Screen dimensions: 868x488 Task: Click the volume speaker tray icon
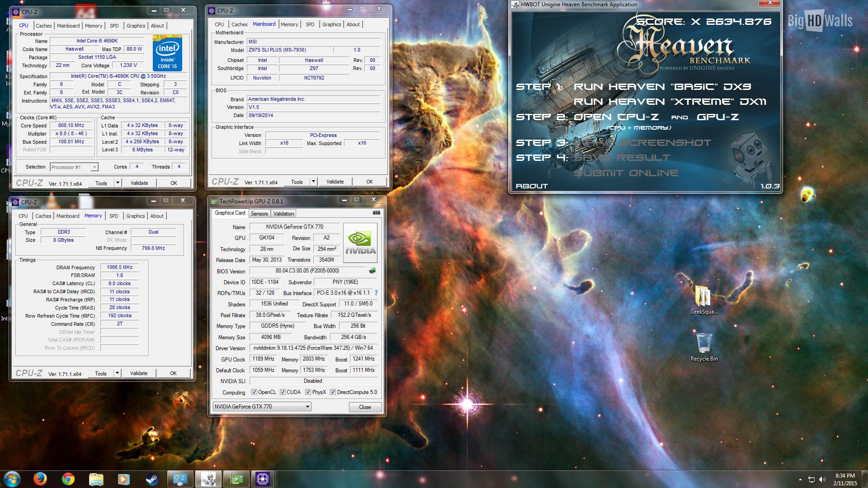coord(822,479)
